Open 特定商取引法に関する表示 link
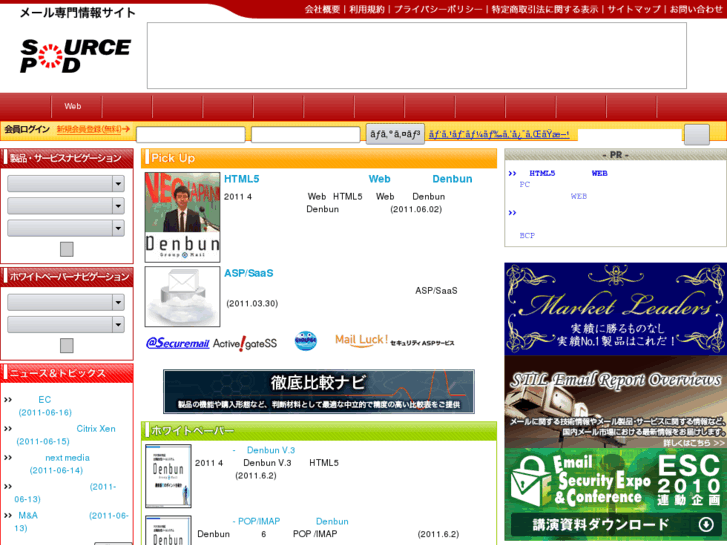The height and width of the screenshot is (545, 727). click(x=545, y=9)
